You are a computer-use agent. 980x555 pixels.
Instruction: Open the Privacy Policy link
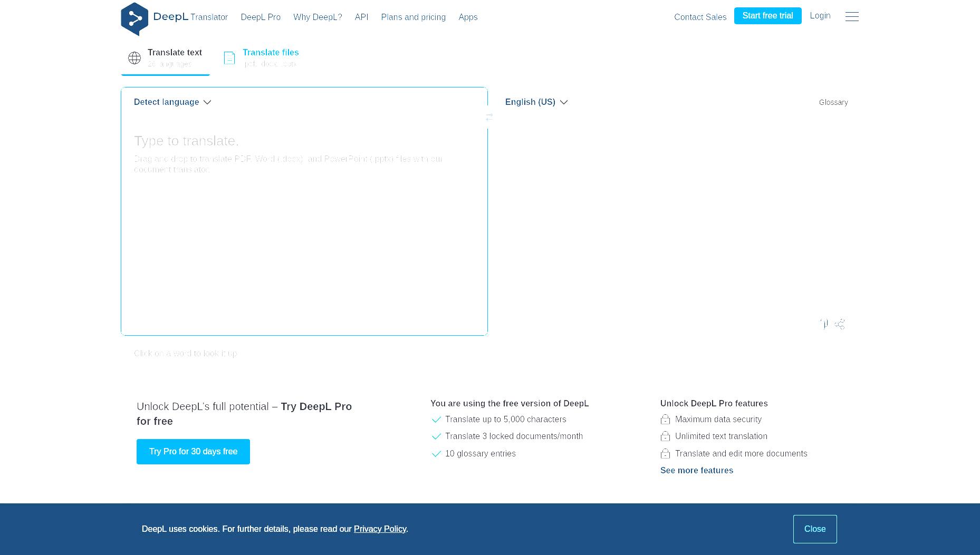pos(380,529)
